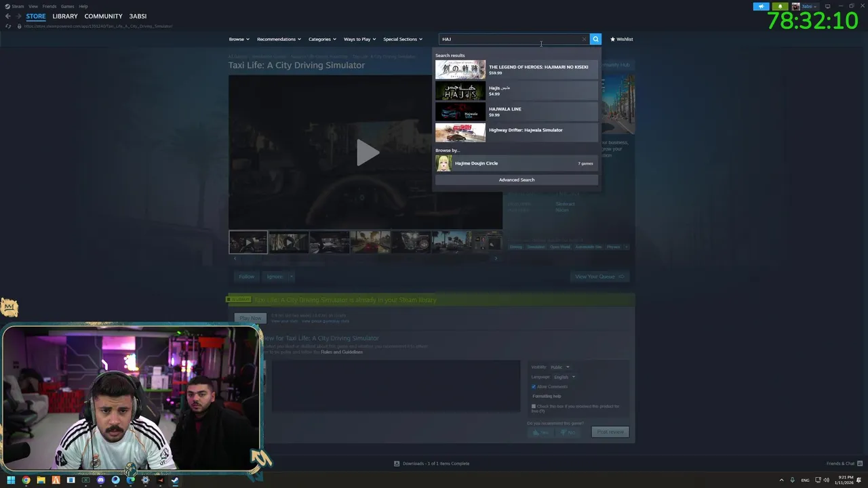Open the Visibility Public dropdown
868x488 pixels.
coord(560,367)
